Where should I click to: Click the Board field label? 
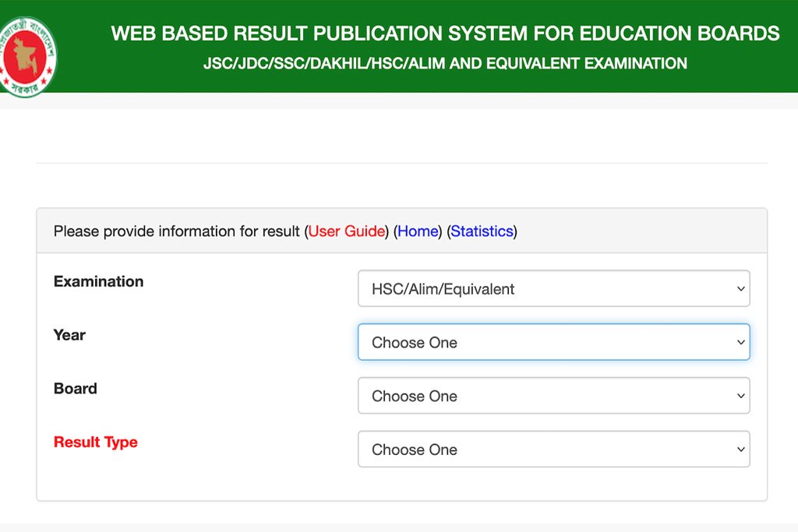click(x=75, y=389)
